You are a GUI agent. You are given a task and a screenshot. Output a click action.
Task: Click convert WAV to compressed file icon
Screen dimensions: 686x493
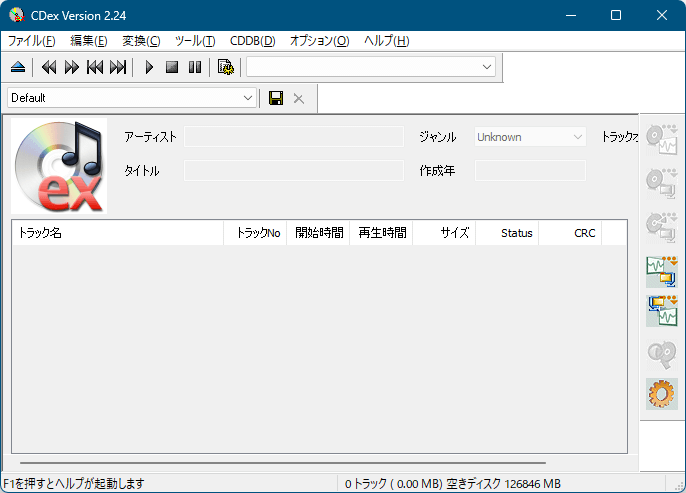click(662, 272)
